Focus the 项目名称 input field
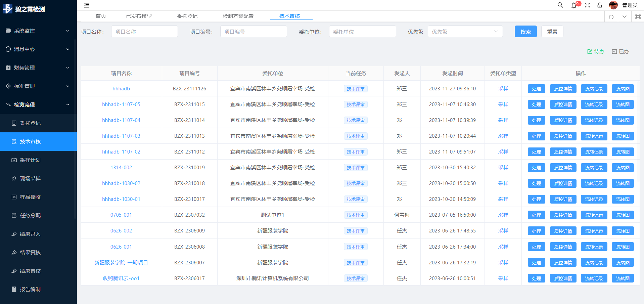The width and height of the screenshot is (644, 304). 144,32
